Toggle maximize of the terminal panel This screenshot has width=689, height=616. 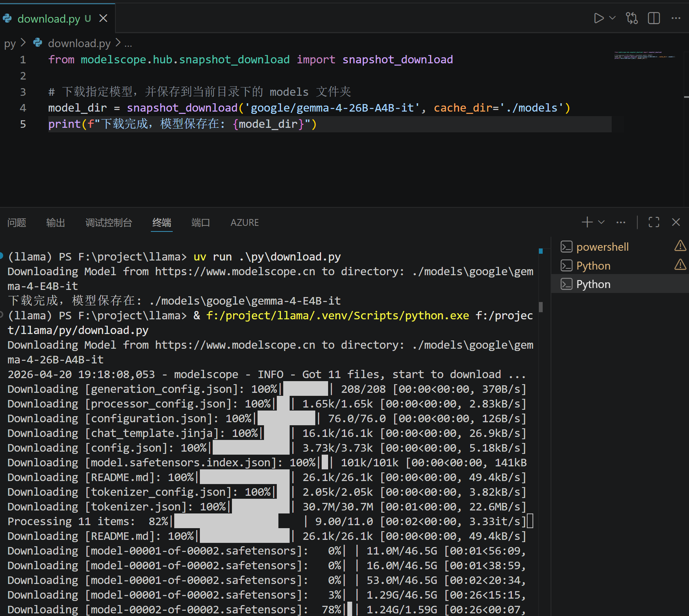[654, 222]
